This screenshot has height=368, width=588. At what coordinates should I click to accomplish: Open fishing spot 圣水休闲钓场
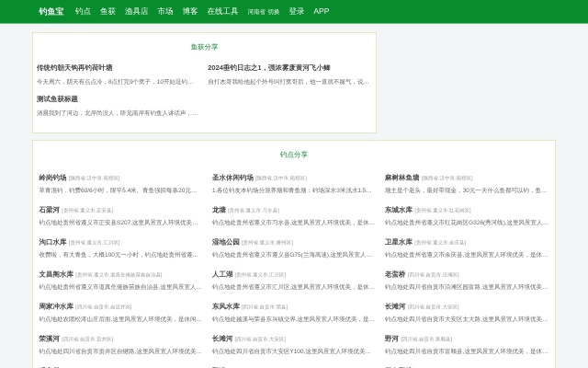tap(232, 178)
